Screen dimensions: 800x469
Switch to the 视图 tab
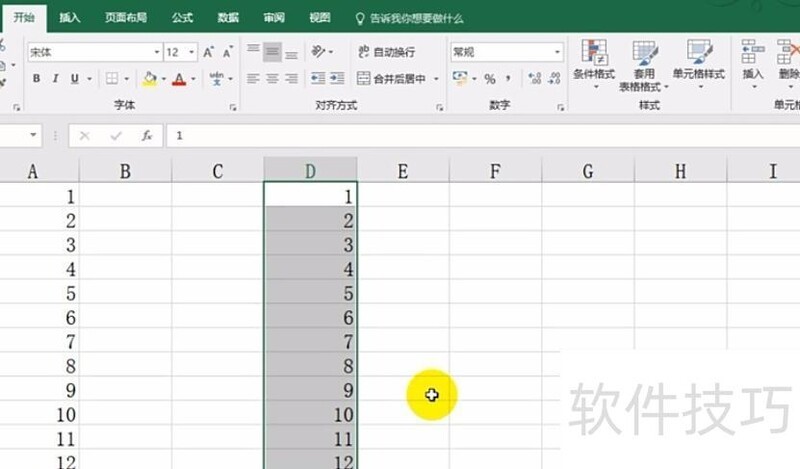coord(320,18)
